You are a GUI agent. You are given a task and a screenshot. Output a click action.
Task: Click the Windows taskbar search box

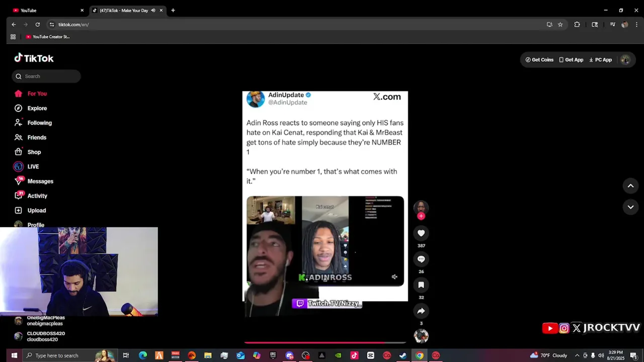click(x=70, y=355)
